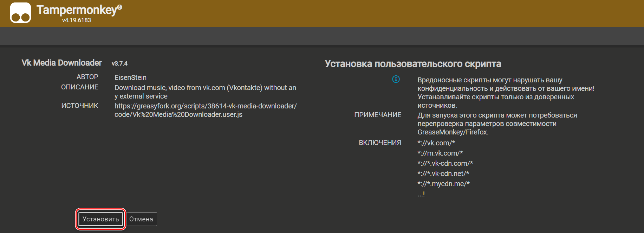Click the v4.19.6183 version number
The height and width of the screenshot is (233, 644).
[x=77, y=20]
